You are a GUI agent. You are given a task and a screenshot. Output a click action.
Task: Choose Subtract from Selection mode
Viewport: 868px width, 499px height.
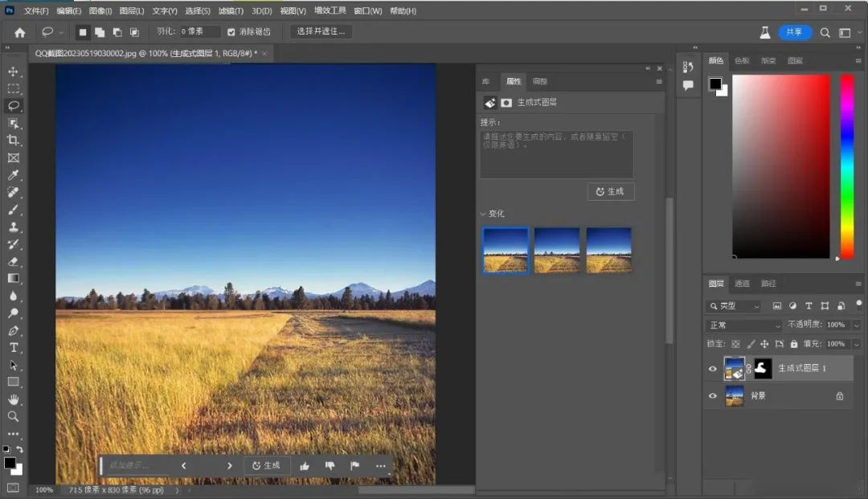tap(117, 32)
